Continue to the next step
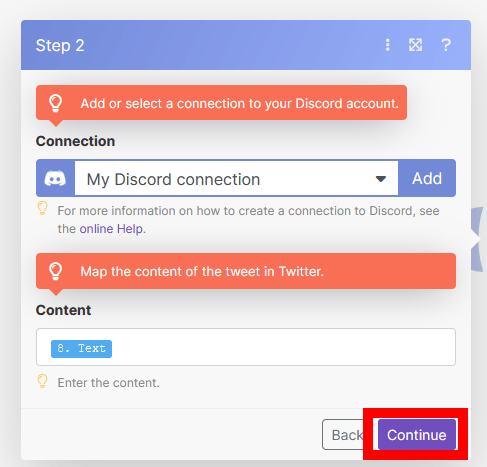Image resolution: width=487 pixels, height=467 pixels. (417, 435)
